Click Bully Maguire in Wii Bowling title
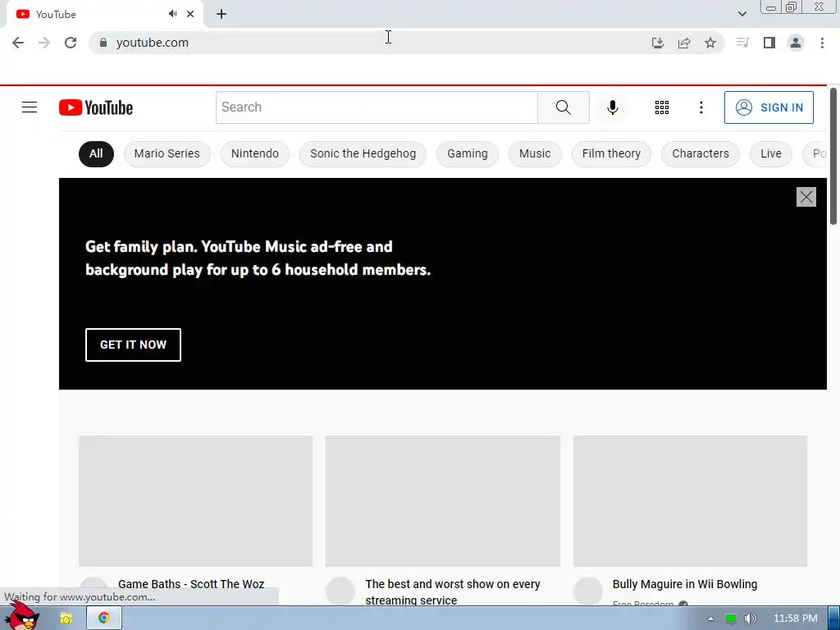The width and height of the screenshot is (840, 630). pos(685,584)
